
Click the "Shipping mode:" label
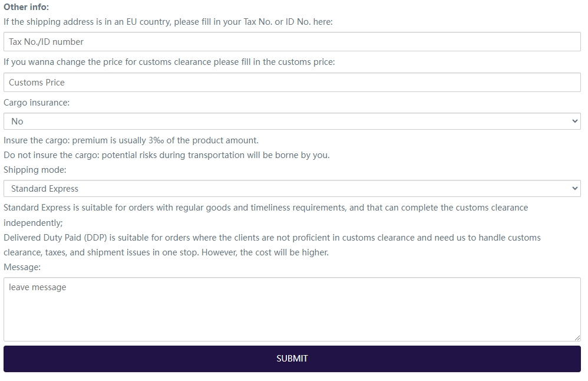(35, 170)
